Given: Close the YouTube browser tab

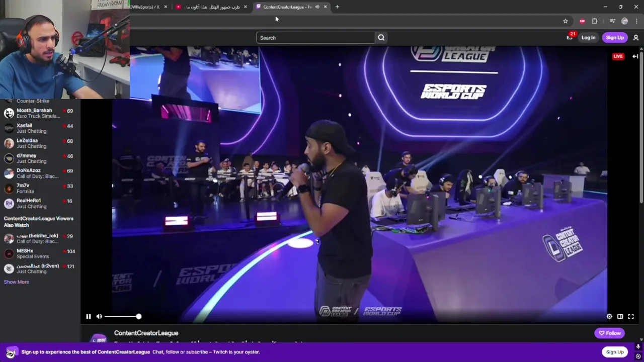Looking at the screenshot, I should pyautogui.click(x=246, y=7).
